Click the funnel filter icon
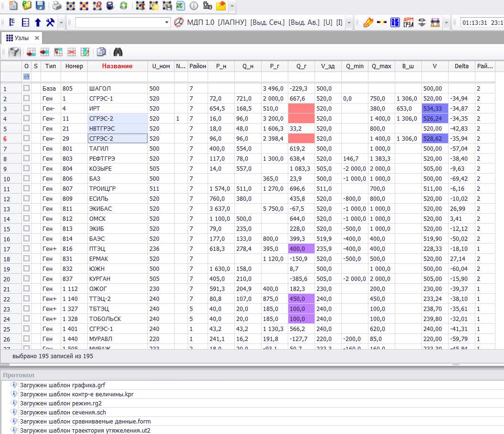 (14, 52)
